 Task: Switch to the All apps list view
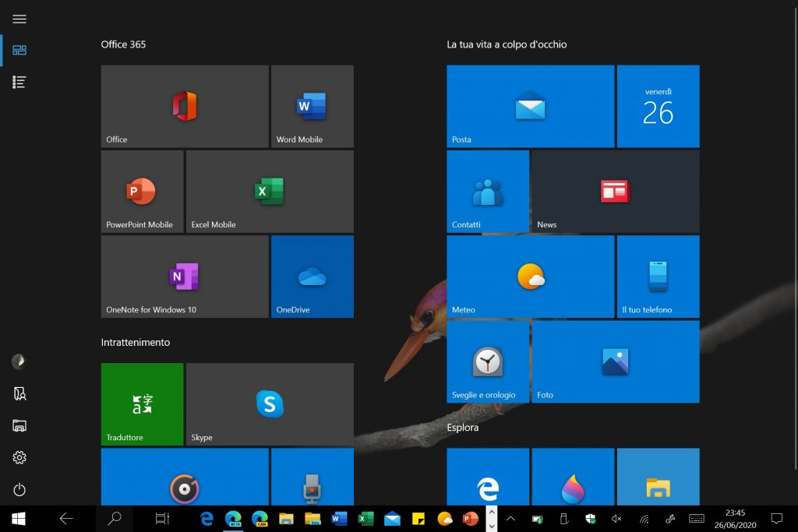tap(19, 82)
